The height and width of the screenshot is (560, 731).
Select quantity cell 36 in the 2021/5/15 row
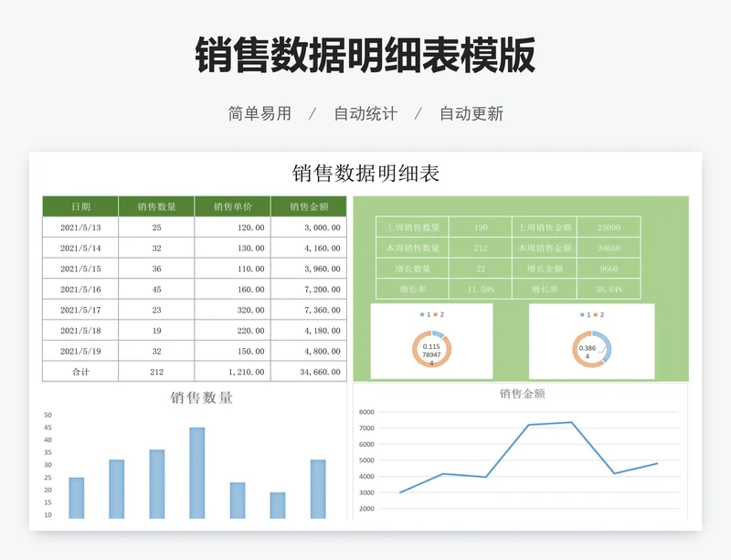click(x=156, y=269)
